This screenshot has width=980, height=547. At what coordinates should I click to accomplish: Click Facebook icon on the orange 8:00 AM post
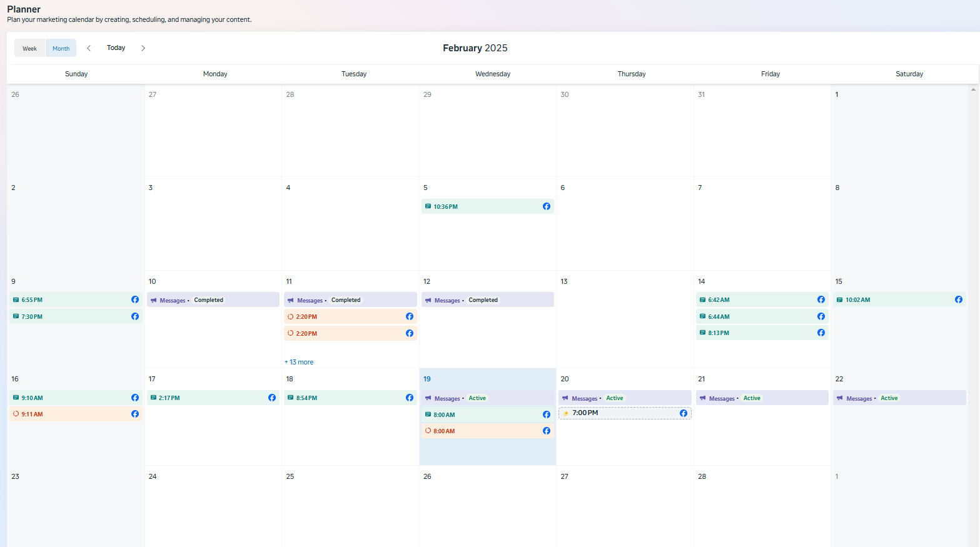click(x=547, y=431)
